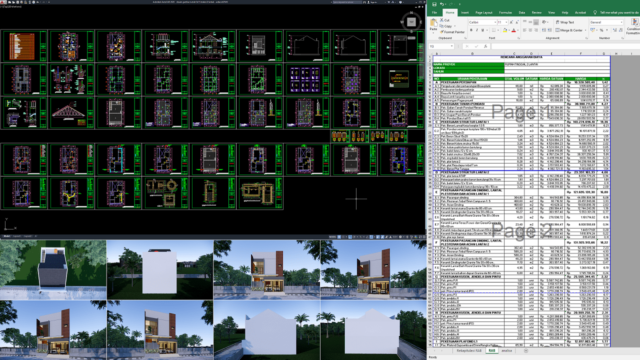Click top-down house render thumbnail
This screenshot has height=360, width=640.
point(53,269)
